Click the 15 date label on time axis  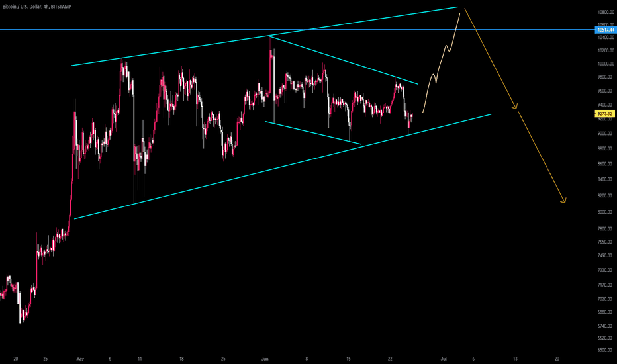(x=348, y=359)
